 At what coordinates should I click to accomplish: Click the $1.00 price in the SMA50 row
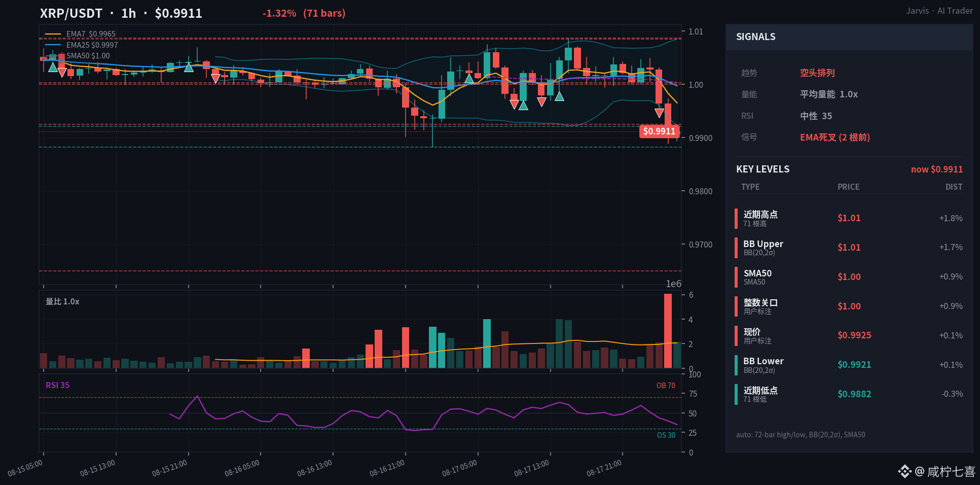(849, 277)
